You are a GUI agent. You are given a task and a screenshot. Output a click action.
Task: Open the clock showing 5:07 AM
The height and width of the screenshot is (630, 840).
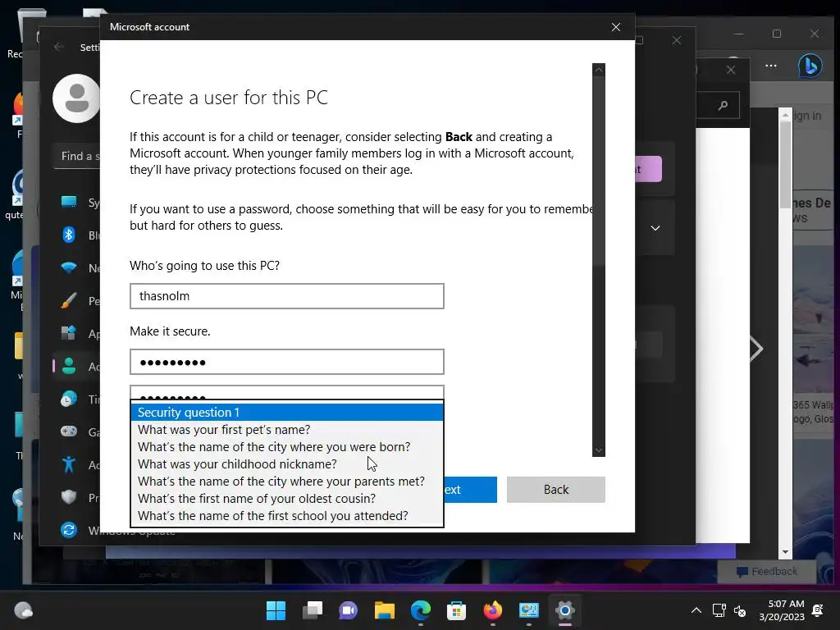point(782,610)
